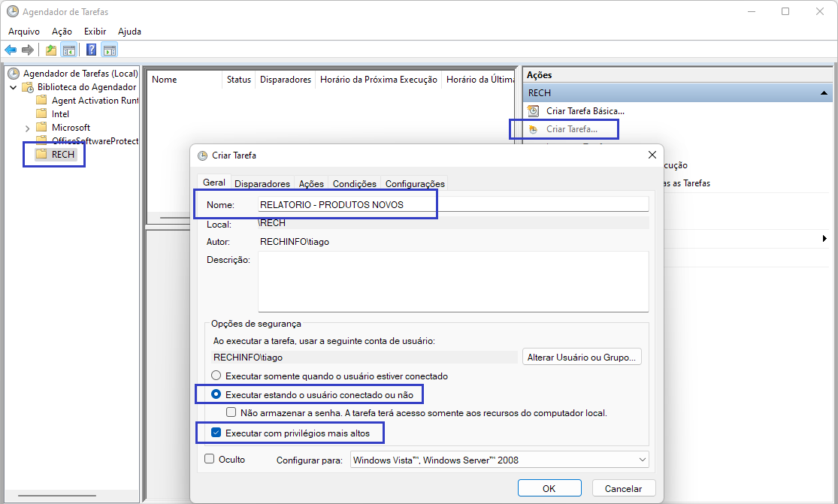Click the RECH header in Ações pane
Viewport: 838px width, 504px height.
(677, 93)
